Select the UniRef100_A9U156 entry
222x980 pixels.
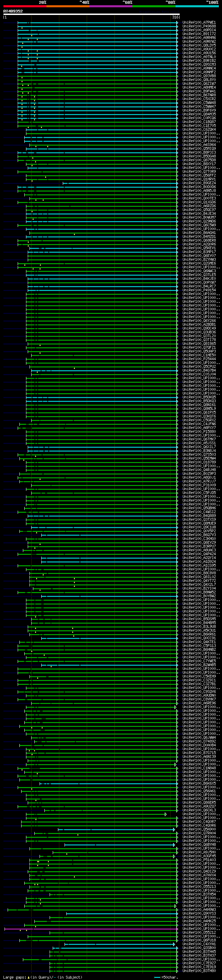pyautogui.click(x=199, y=53)
